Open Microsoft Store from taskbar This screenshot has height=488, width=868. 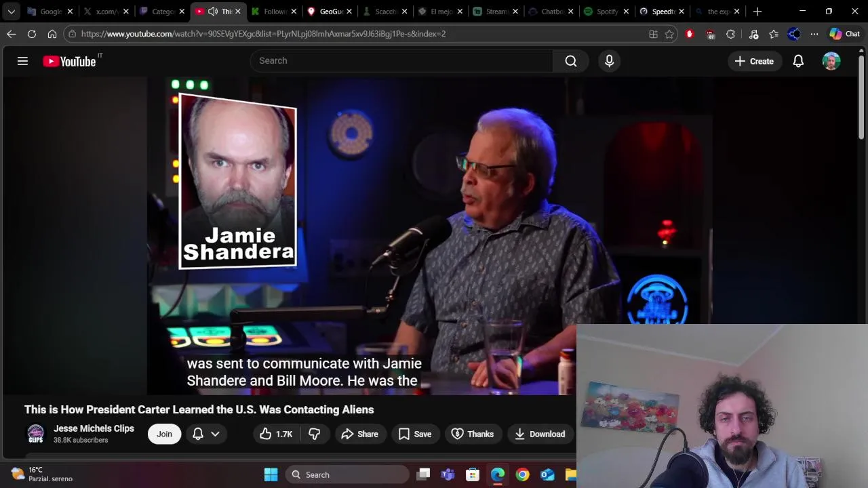473,474
